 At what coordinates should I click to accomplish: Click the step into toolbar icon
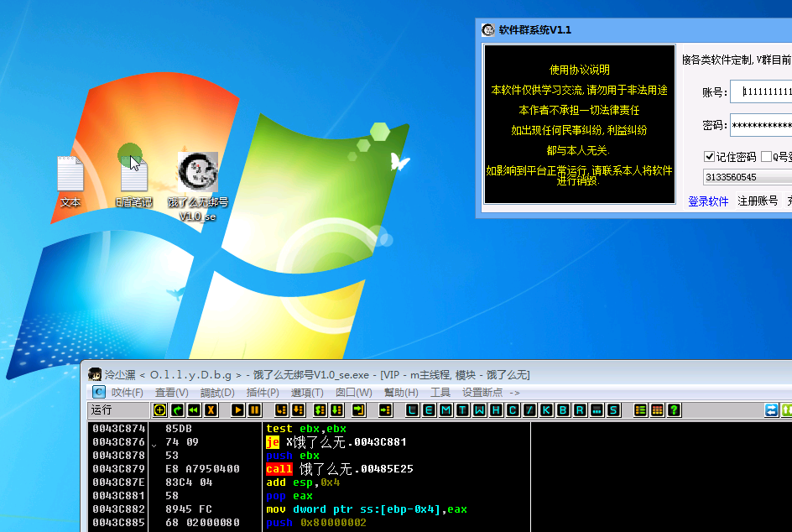281,410
